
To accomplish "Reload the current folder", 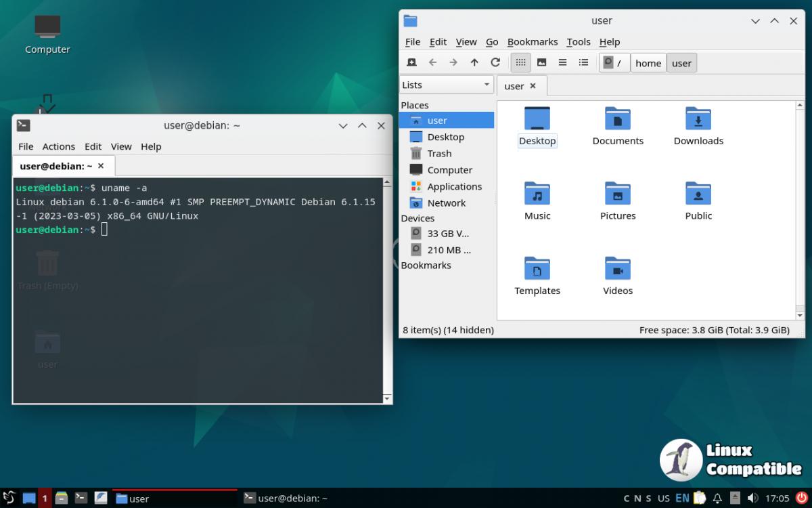I will 495,62.
